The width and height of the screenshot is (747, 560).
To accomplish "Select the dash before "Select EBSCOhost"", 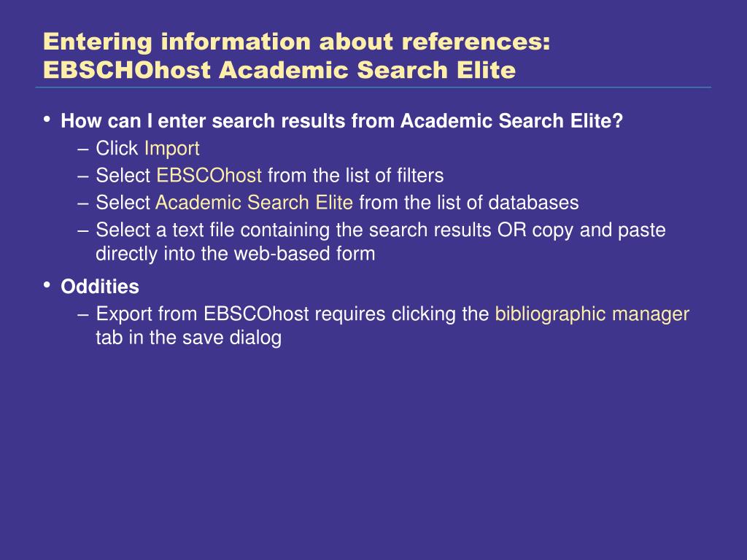I will (83, 176).
